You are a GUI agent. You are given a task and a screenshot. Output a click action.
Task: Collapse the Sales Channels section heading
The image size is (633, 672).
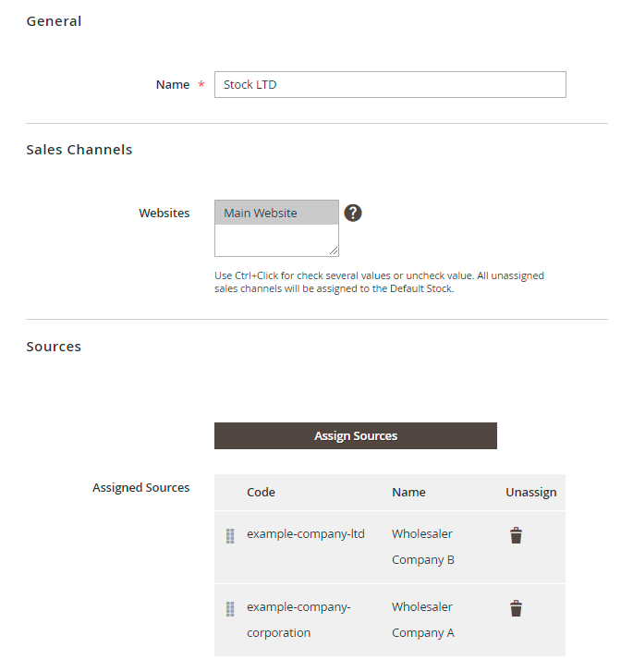[79, 150]
